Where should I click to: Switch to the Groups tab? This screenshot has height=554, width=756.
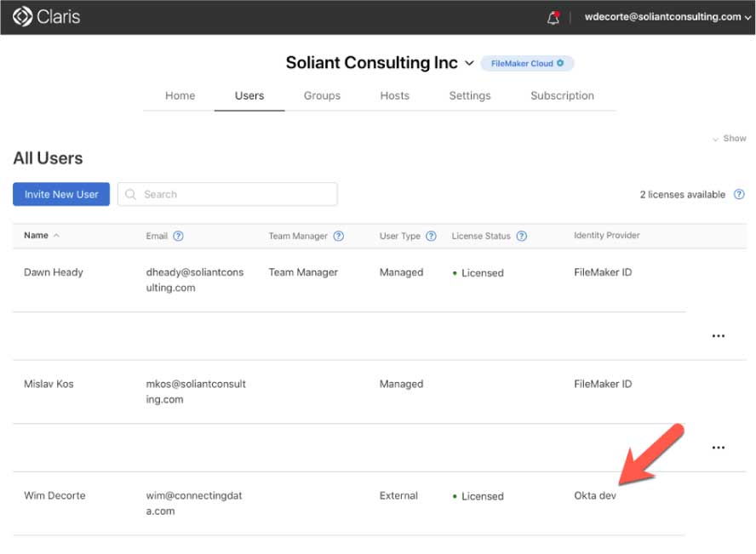[322, 95]
